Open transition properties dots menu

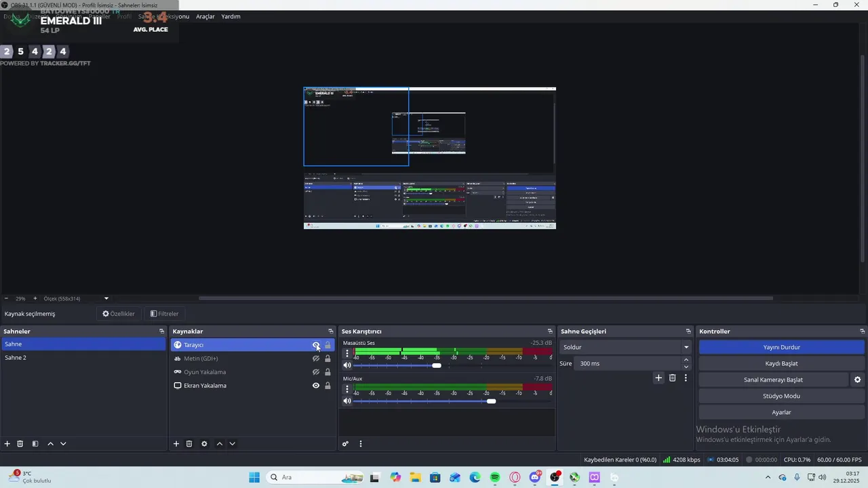686,378
